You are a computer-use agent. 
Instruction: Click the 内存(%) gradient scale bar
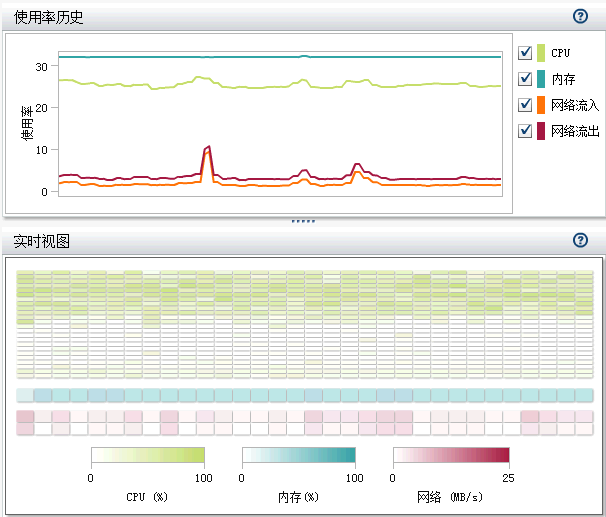tap(298, 456)
